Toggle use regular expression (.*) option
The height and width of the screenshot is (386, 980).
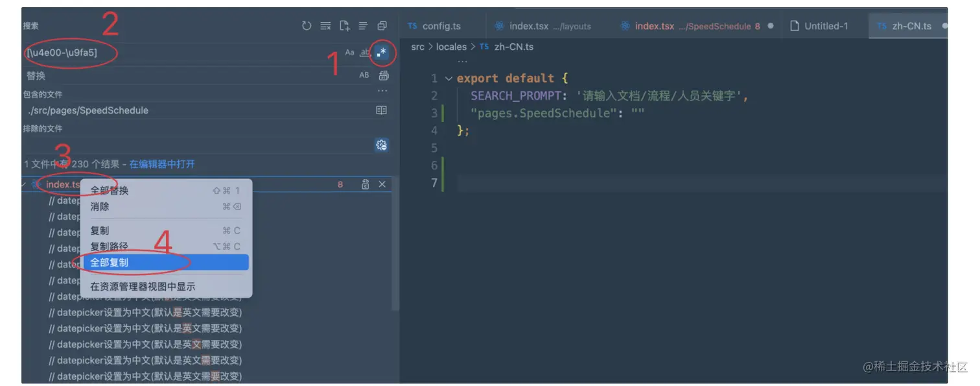click(382, 53)
